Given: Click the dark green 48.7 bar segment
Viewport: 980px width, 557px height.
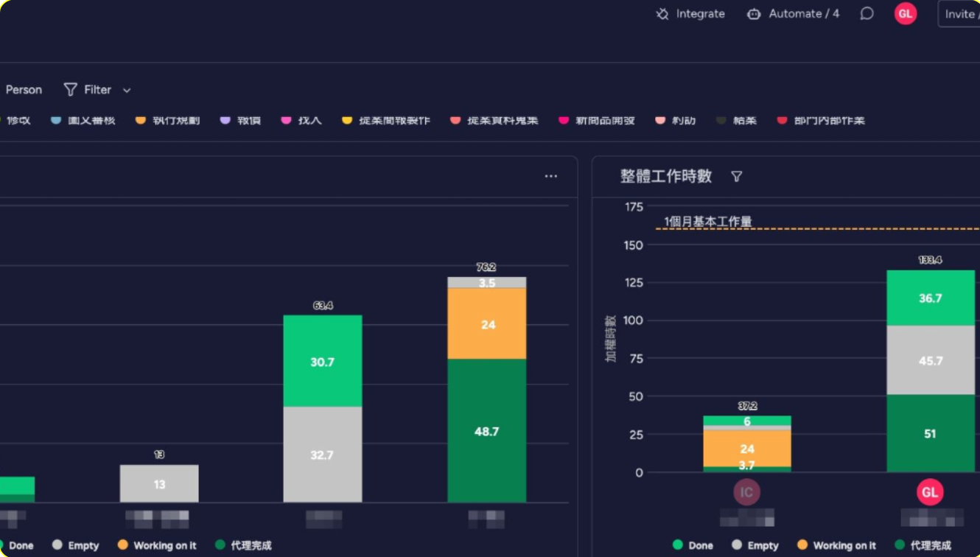Looking at the screenshot, I should point(487,430).
